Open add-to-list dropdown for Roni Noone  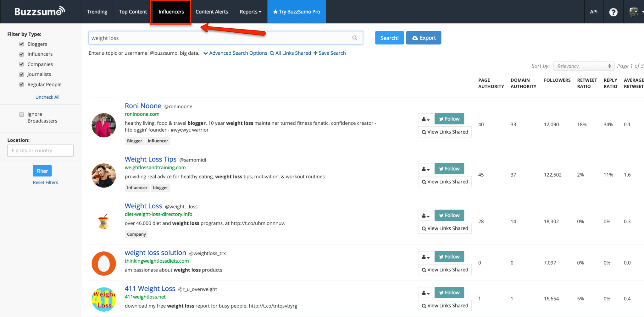point(425,119)
